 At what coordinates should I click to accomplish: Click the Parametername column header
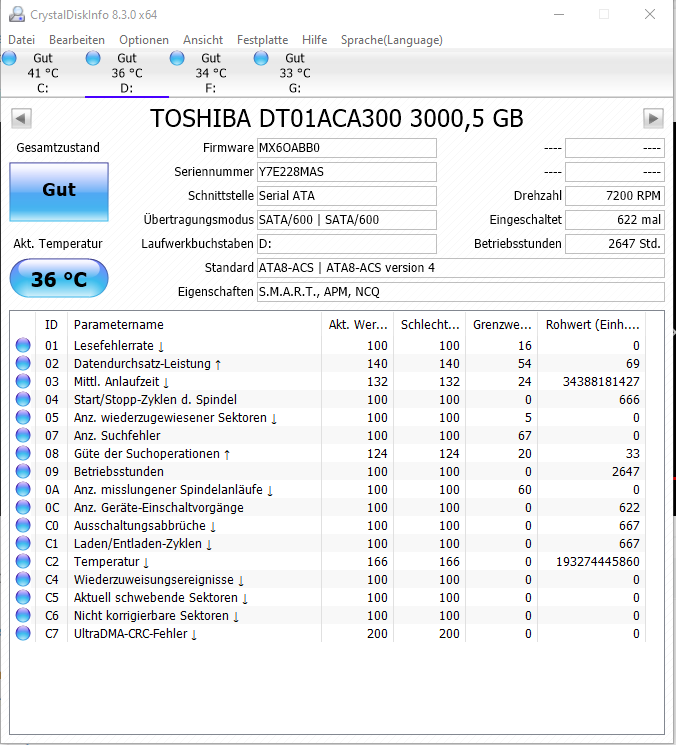(194, 325)
